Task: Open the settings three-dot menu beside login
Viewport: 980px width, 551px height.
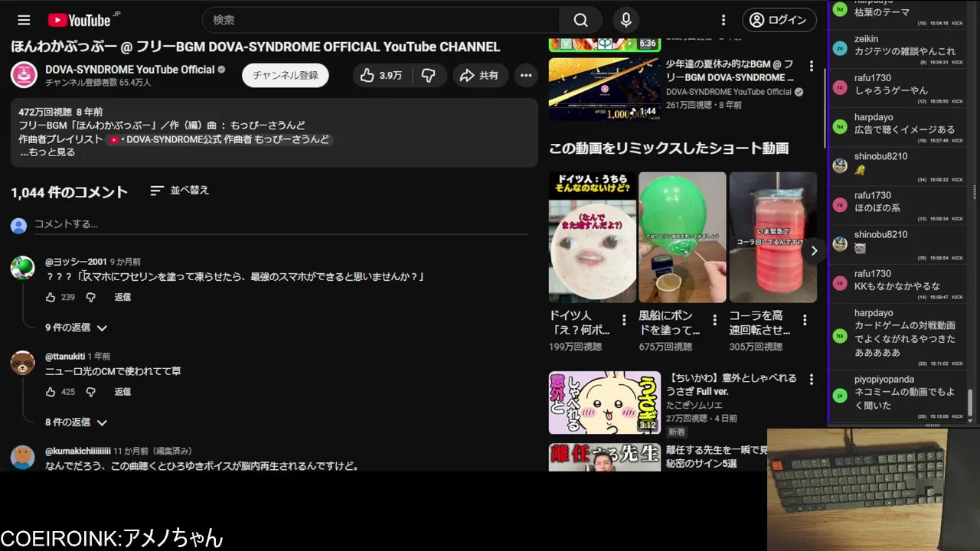Action: 723,20
